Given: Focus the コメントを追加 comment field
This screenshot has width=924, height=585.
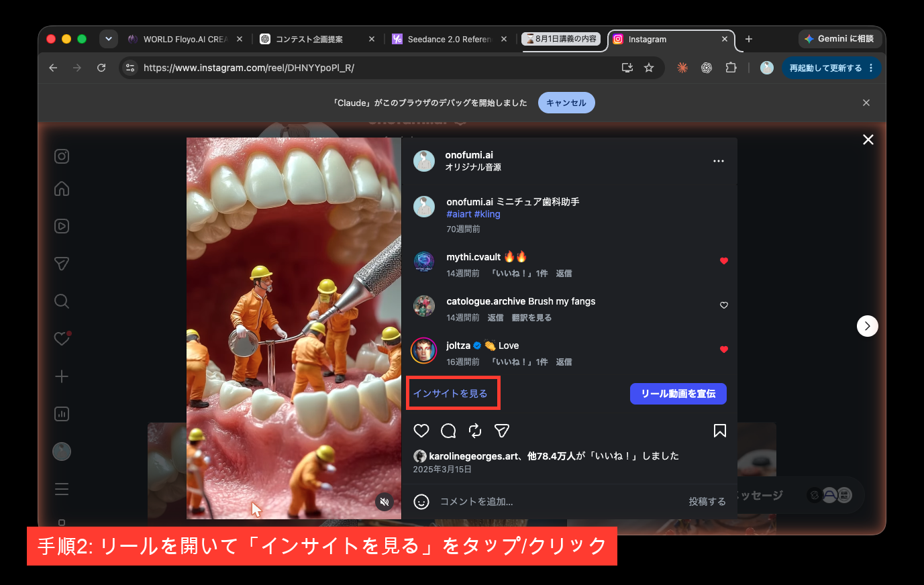Looking at the screenshot, I should click(560, 502).
